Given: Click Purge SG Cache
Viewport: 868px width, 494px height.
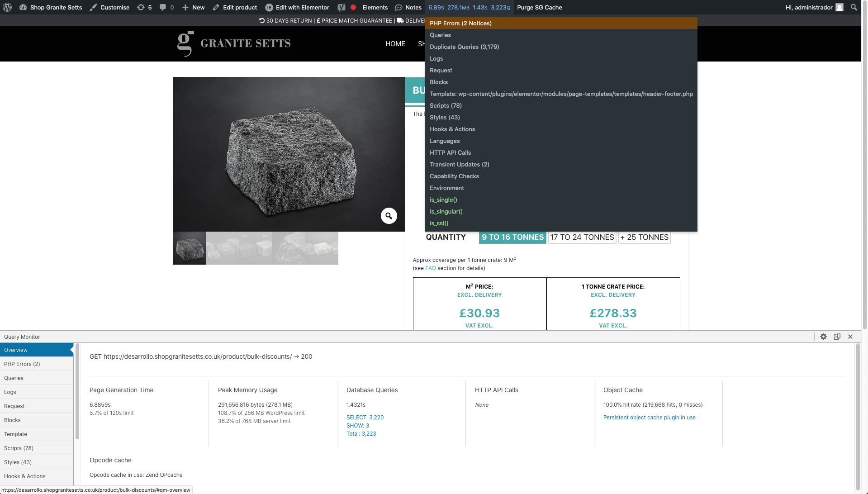Looking at the screenshot, I should click(x=539, y=7).
